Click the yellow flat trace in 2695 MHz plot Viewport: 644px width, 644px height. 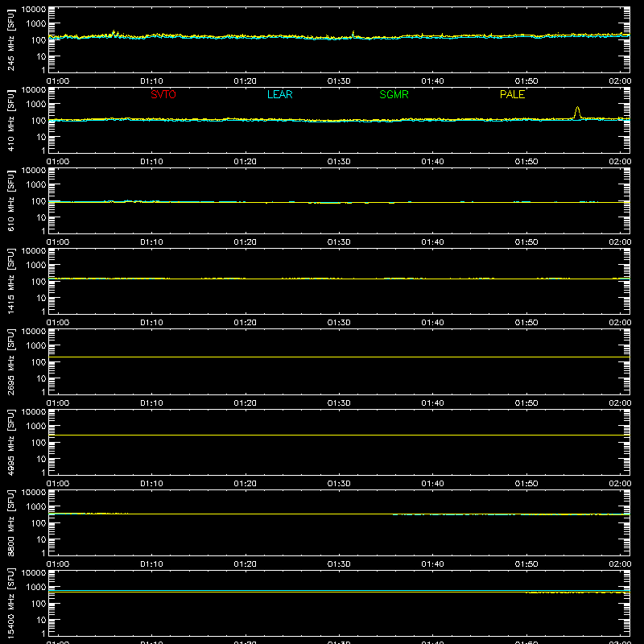339,357
